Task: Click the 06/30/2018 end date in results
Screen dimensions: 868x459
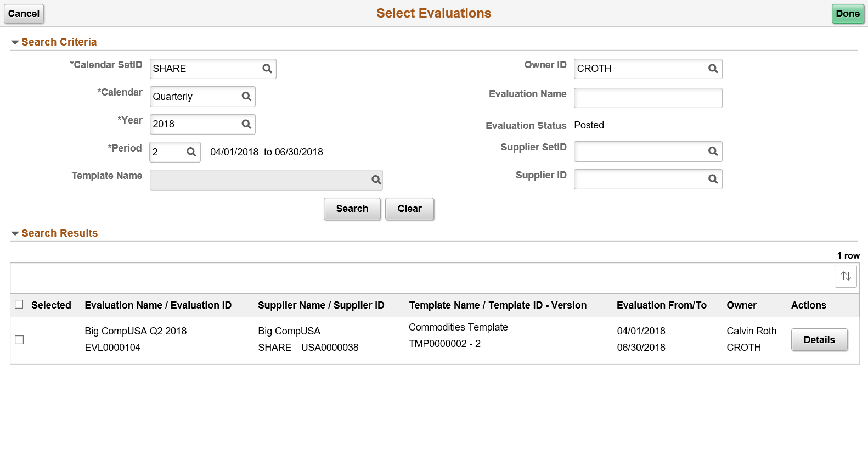Action: coord(641,348)
